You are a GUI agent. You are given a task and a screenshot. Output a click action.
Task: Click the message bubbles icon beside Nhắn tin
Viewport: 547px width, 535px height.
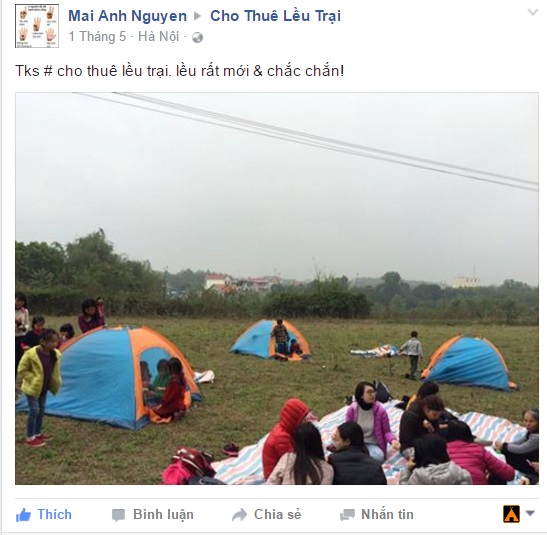pos(347,515)
